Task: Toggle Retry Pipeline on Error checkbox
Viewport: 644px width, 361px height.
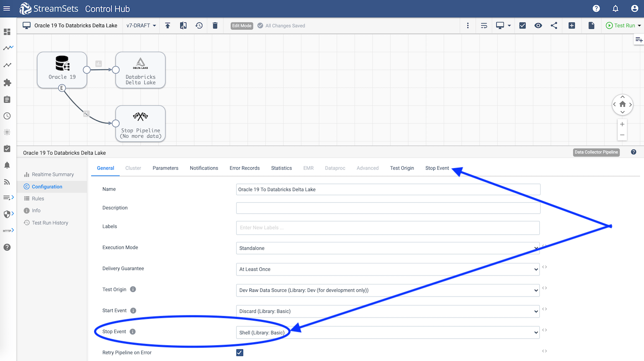Action: 240,353
